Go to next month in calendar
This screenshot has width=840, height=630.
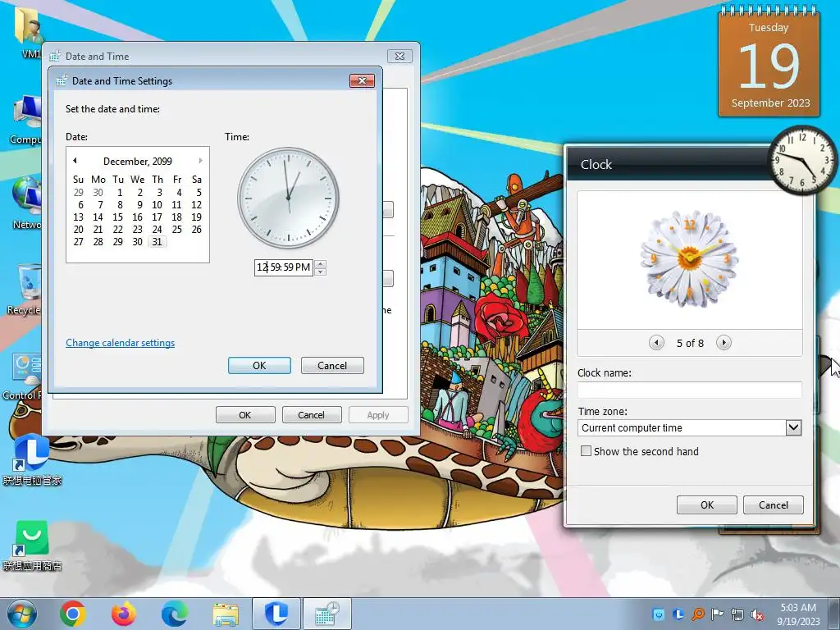coord(200,160)
